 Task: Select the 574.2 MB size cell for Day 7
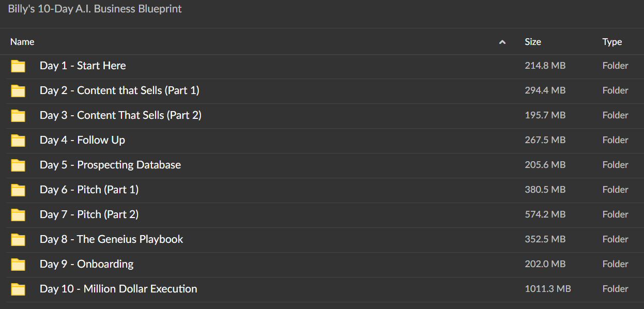point(545,214)
